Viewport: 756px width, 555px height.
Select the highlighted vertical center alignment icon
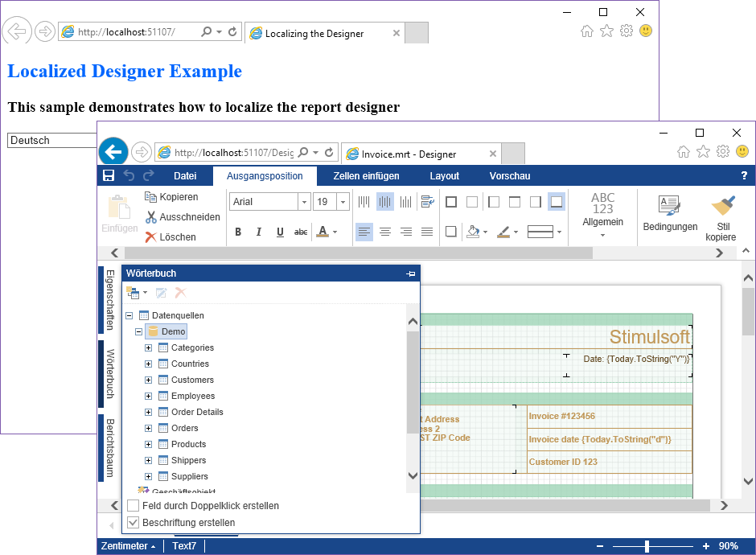tap(384, 202)
